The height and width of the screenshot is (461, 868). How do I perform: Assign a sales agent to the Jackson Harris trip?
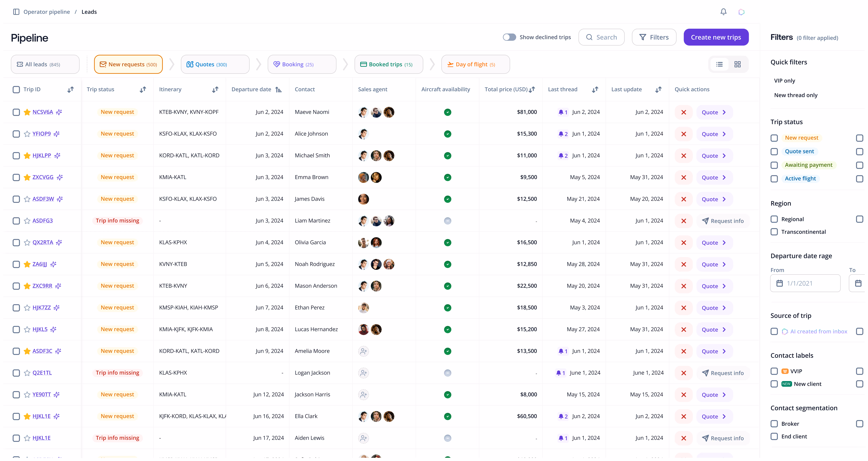(363, 395)
